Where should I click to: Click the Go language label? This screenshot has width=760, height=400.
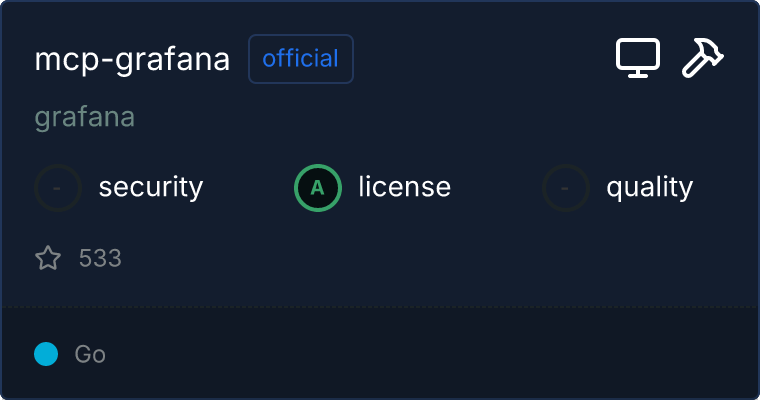90,354
